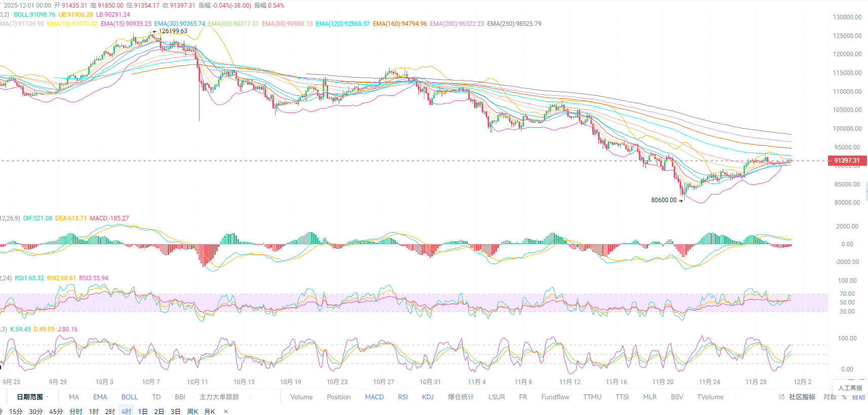Toggle the MA overlay indicator
This screenshot has height=415, width=868.
74,397
